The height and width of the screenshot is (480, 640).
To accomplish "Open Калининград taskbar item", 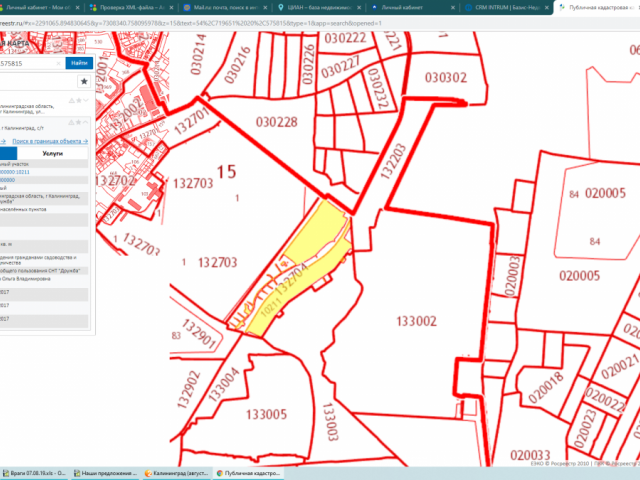I will coord(178,473).
